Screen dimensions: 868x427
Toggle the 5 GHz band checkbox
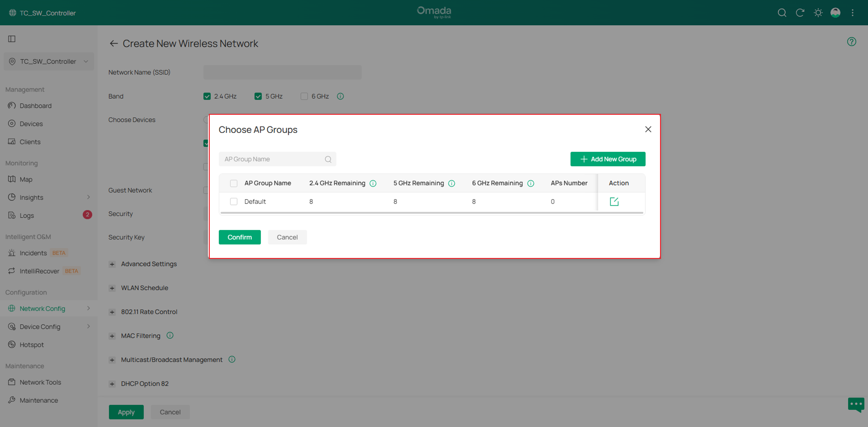click(258, 96)
